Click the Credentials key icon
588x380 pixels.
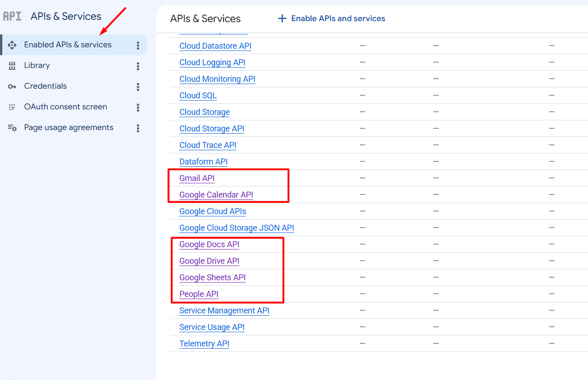click(x=12, y=86)
